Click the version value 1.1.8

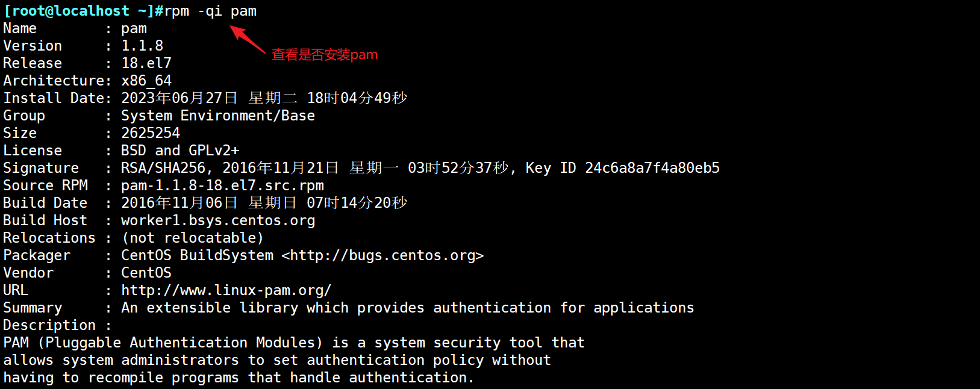[x=142, y=46]
